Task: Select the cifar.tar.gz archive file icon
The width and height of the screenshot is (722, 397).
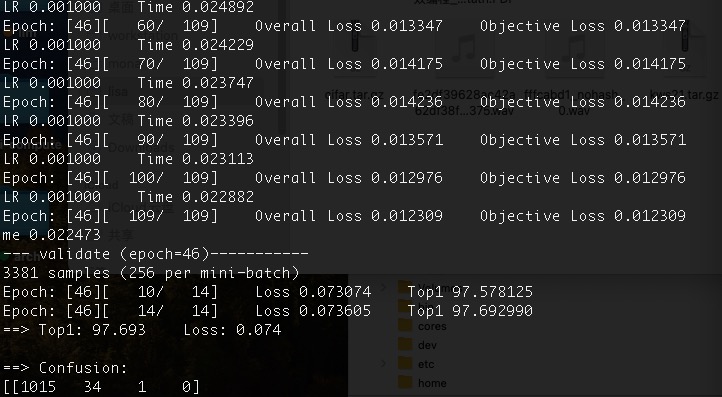Action: click(354, 48)
